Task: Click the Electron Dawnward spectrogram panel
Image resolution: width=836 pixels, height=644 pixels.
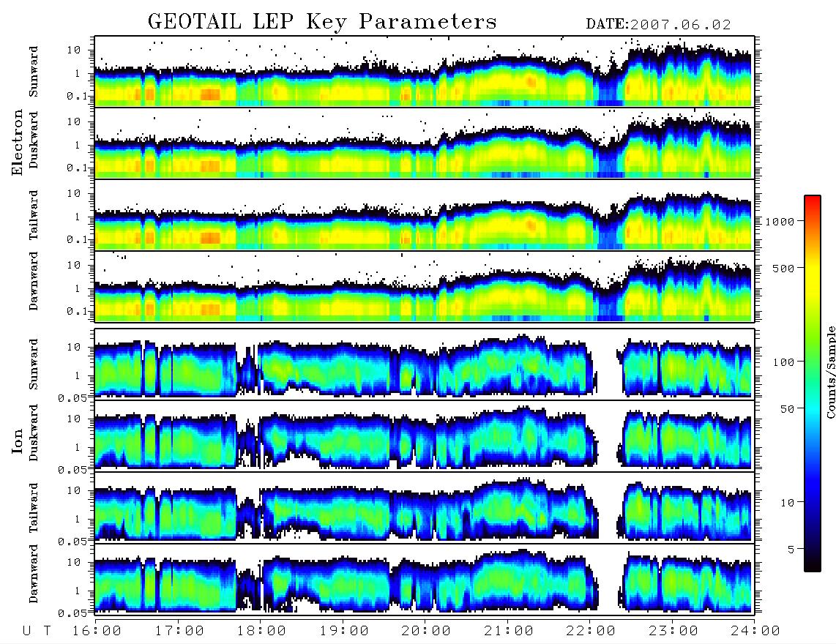Action: [425, 286]
